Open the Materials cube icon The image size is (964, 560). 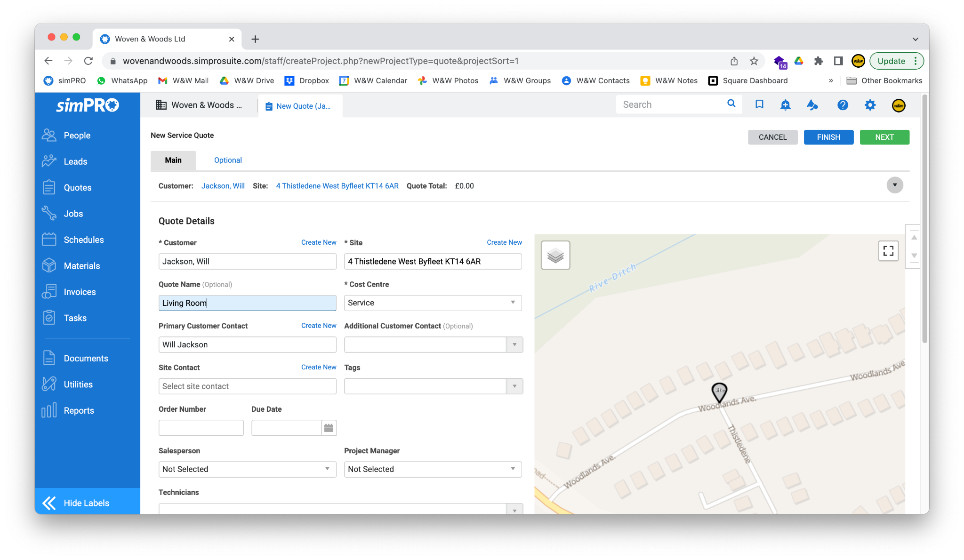[x=49, y=266]
